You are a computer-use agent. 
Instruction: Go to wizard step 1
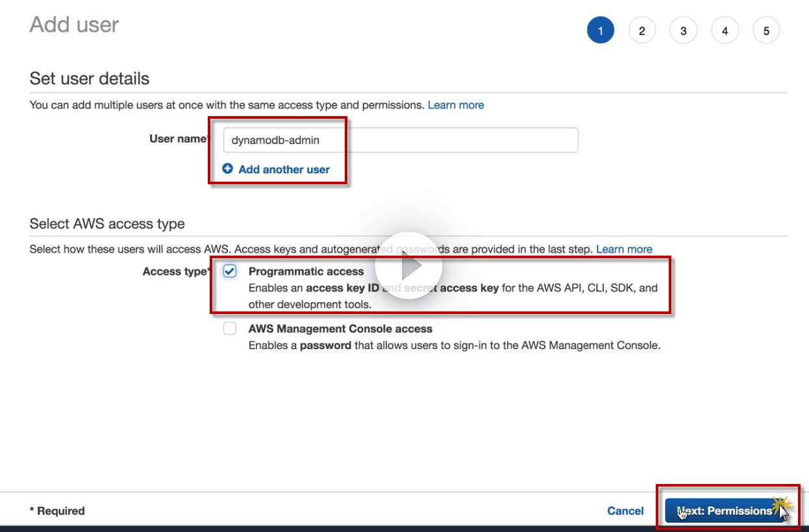pos(601,30)
